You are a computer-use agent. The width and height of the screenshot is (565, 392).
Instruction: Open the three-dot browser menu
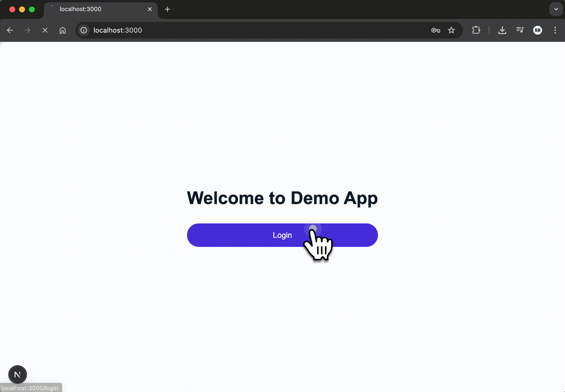[555, 30]
